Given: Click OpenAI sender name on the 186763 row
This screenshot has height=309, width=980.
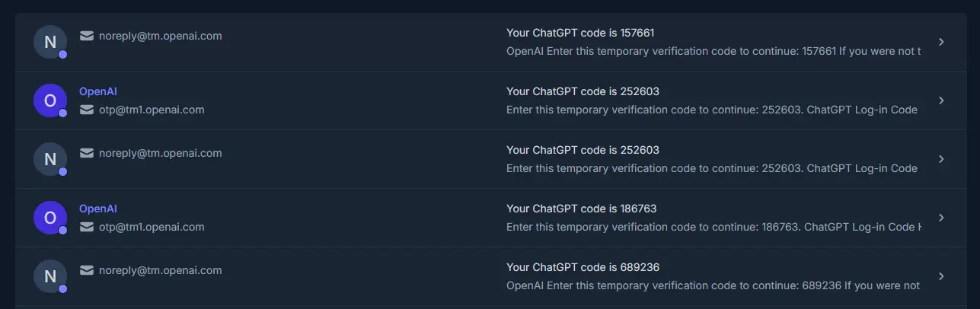Looking at the screenshot, I should (x=98, y=209).
